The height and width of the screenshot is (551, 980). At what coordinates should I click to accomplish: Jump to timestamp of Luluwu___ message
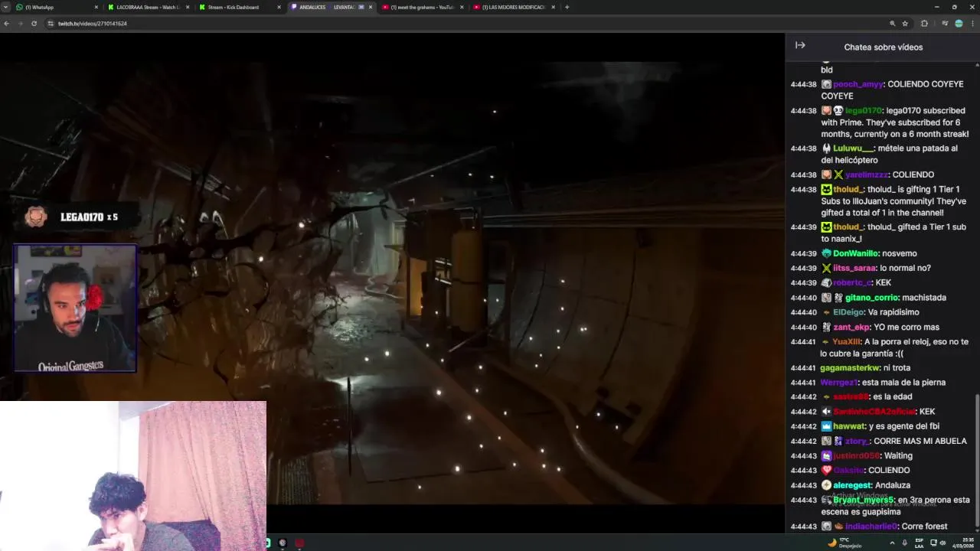(803, 148)
